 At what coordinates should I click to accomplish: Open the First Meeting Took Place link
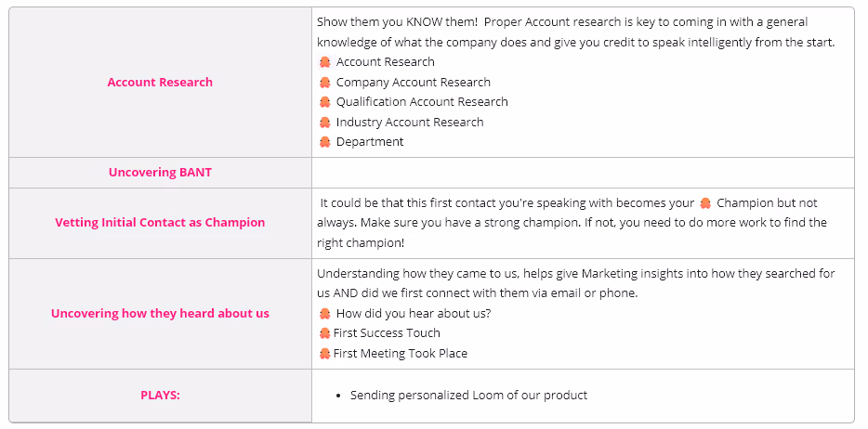[401, 353]
